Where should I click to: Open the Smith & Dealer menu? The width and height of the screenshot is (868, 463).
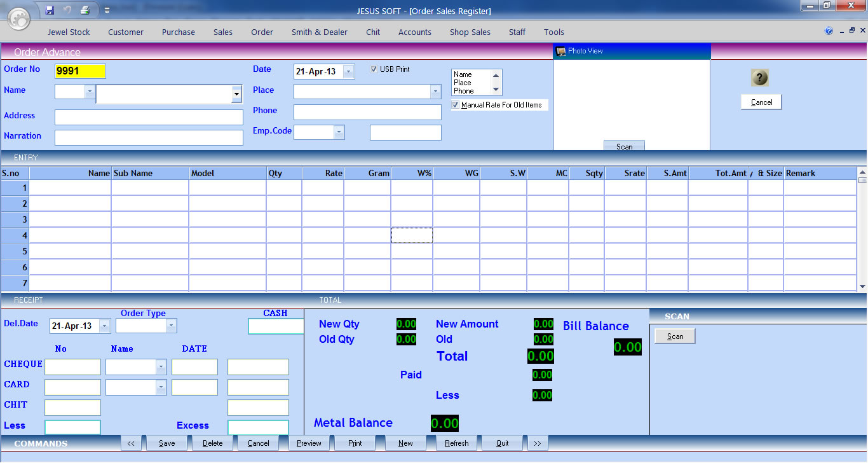(319, 32)
